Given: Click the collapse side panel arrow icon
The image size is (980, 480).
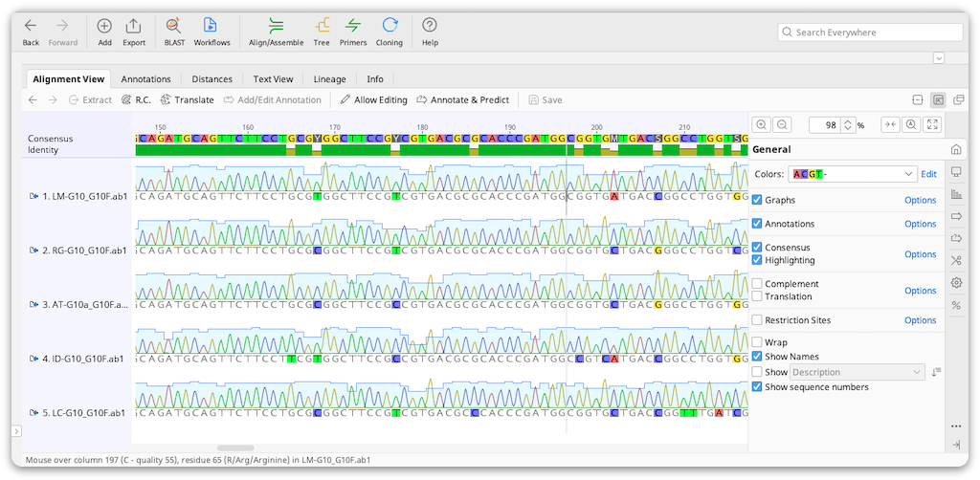Looking at the screenshot, I should [x=956, y=445].
